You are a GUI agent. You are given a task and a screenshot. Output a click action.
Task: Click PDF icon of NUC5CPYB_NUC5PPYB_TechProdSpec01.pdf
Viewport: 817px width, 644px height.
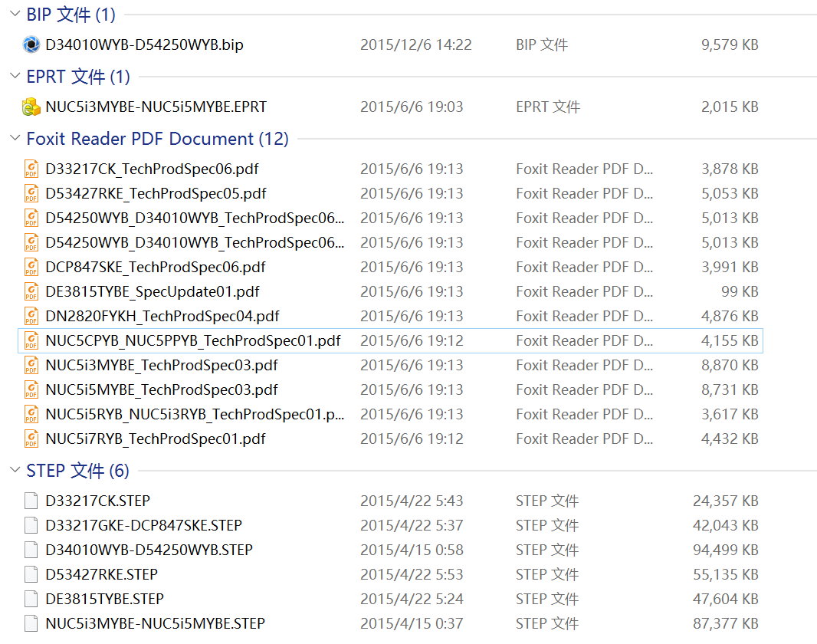click(x=31, y=340)
